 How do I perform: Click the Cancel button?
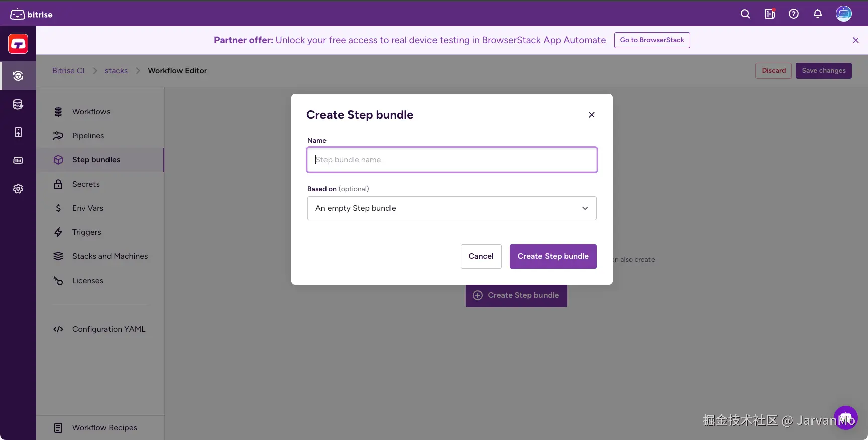(481, 256)
